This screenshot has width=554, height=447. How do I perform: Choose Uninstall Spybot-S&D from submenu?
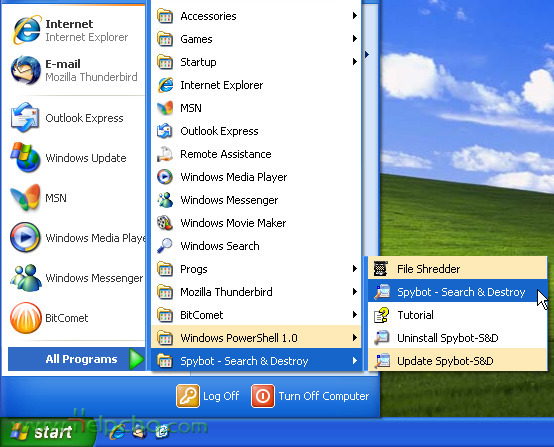458,338
